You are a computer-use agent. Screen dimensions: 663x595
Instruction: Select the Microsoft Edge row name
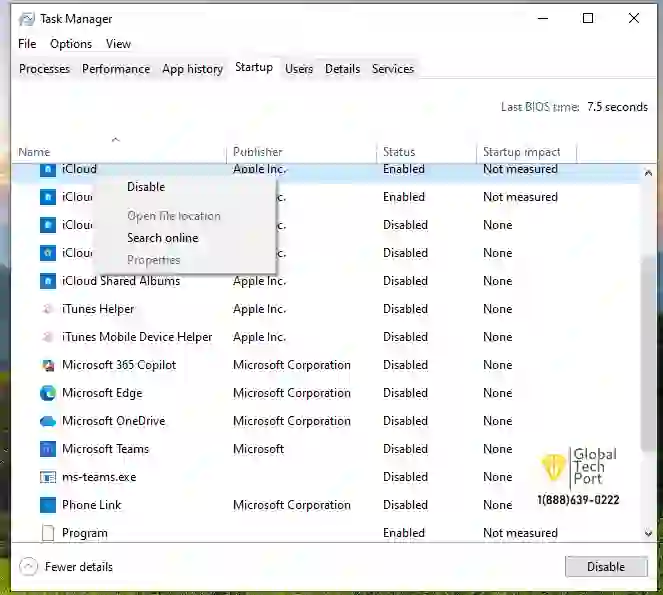(x=102, y=393)
